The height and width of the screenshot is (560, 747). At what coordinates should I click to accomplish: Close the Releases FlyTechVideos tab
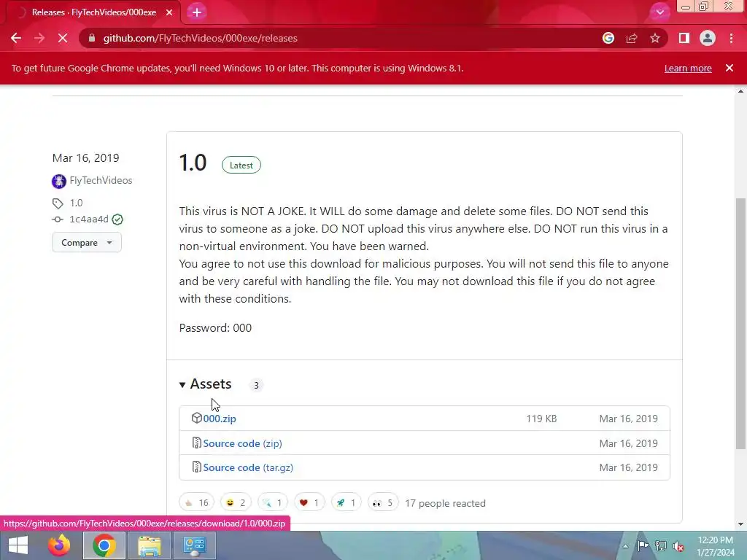169,12
